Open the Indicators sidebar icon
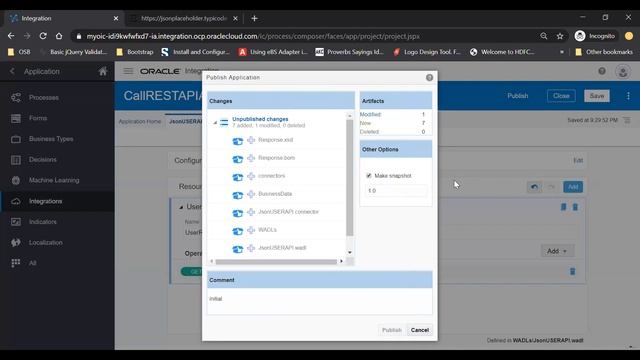 coord(16,222)
